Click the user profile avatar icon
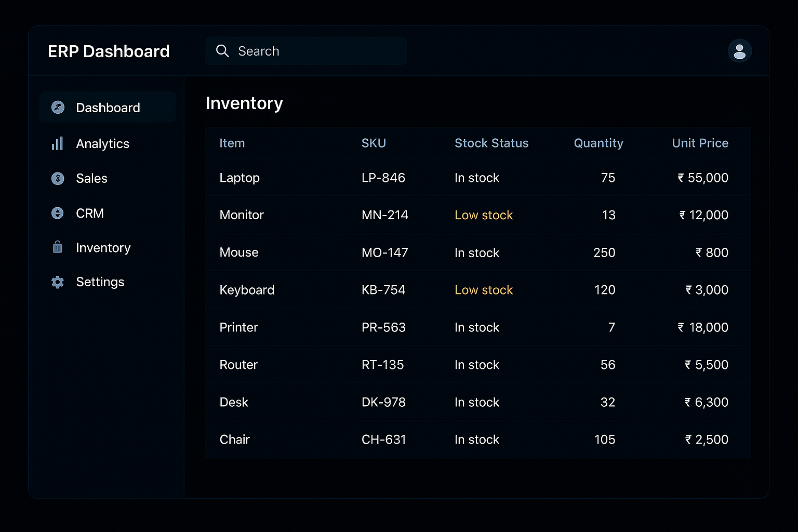The width and height of the screenshot is (798, 532). 739,51
